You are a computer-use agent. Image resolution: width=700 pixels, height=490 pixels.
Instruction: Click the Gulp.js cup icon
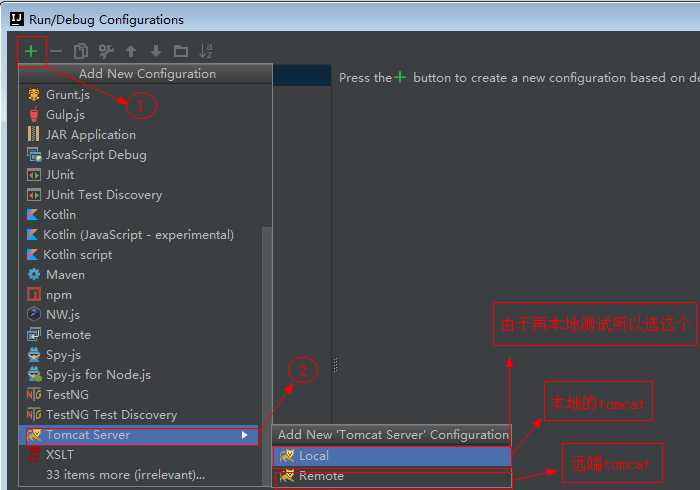[33, 115]
